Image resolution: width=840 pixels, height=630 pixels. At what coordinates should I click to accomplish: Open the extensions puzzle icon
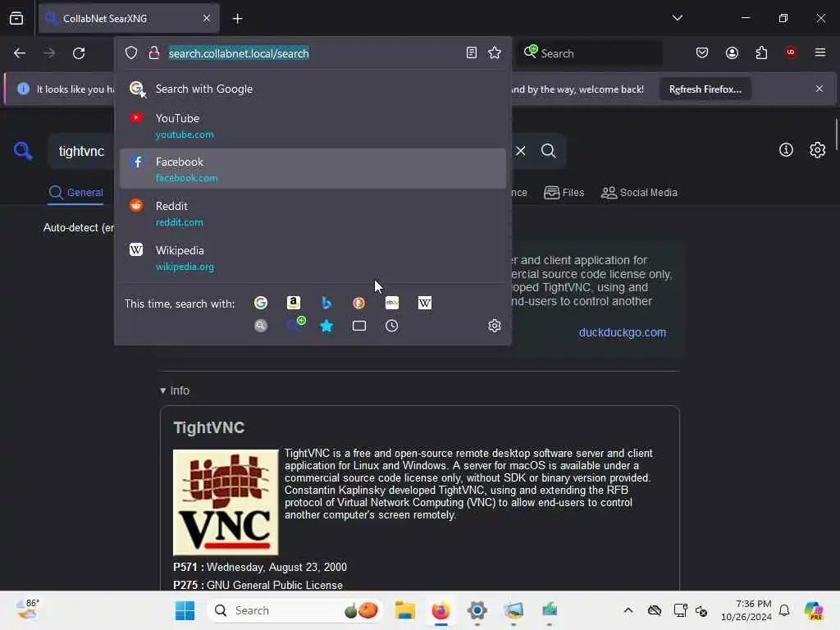point(761,52)
